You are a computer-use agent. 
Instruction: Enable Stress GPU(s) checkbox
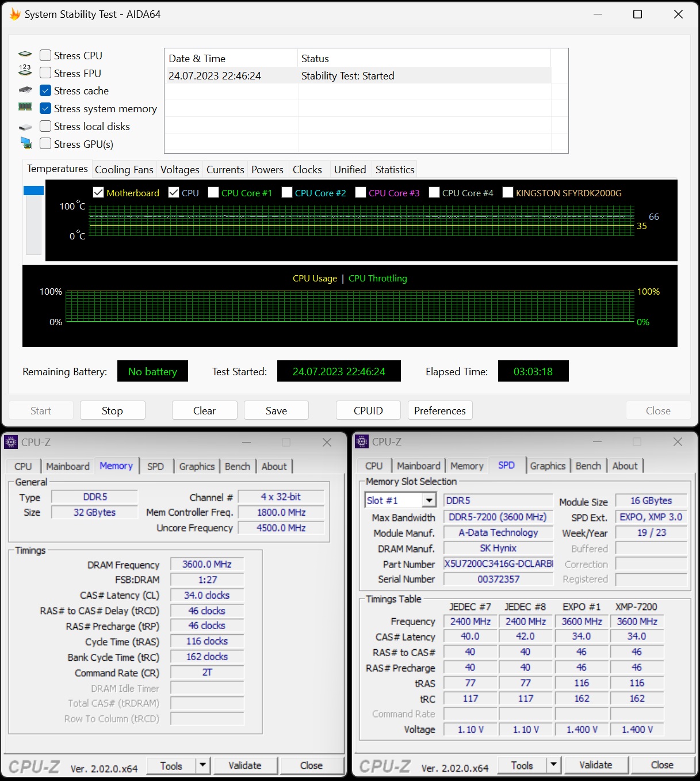pos(45,144)
